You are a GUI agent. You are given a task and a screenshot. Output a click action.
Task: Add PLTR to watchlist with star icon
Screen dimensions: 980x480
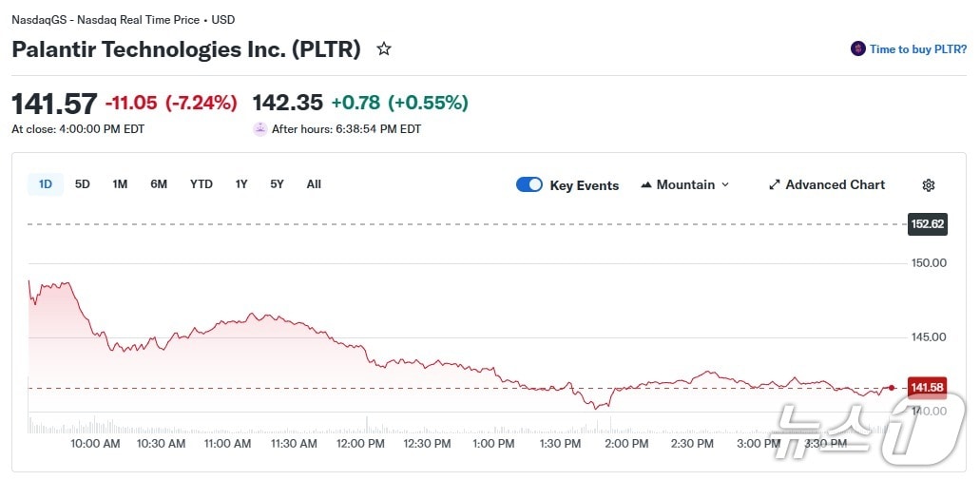384,48
